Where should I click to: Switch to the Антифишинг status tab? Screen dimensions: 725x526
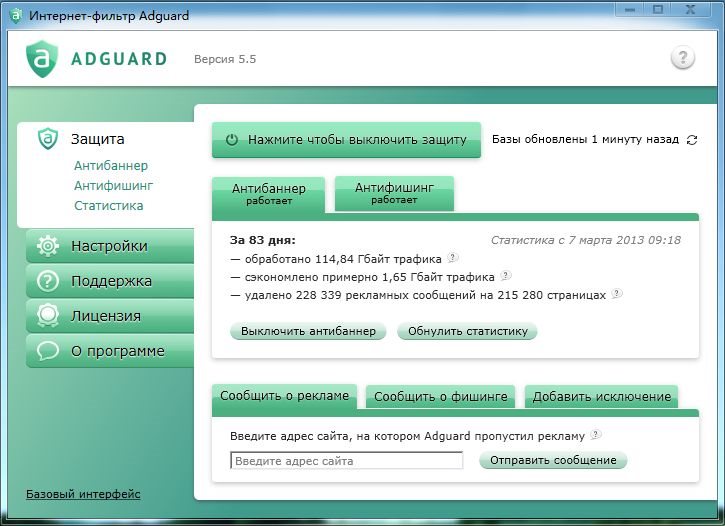tap(394, 193)
